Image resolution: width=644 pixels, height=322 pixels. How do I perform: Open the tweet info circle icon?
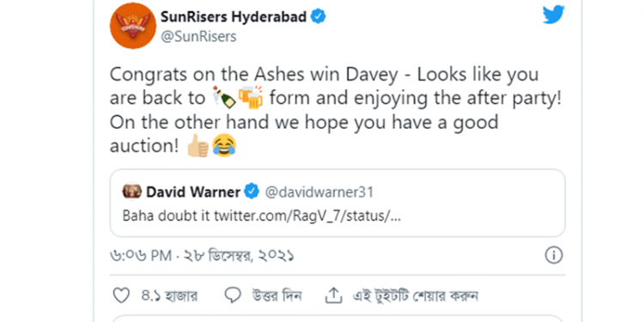[x=553, y=256]
